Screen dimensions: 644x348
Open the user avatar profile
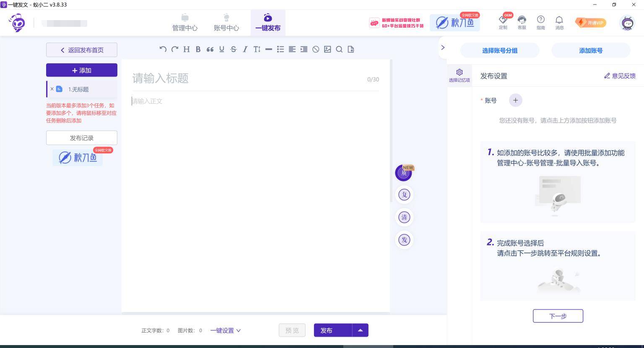click(627, 23)
